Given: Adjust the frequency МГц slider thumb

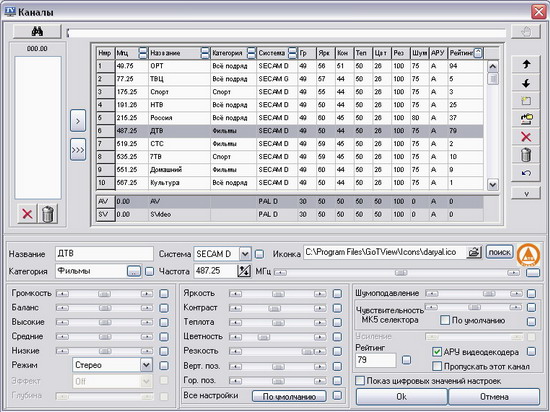Looking at the screenshot, I should point(401,272).
